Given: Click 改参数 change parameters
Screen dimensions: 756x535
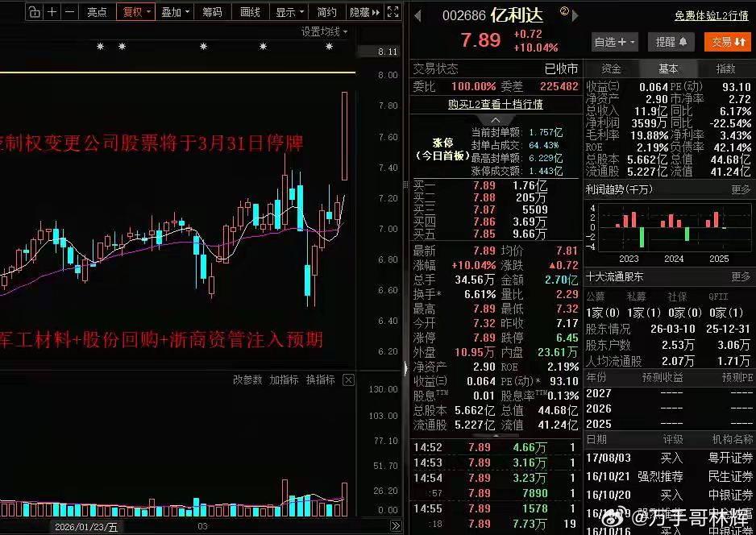Looking at the screenshot, I should (x=247, y=379).
